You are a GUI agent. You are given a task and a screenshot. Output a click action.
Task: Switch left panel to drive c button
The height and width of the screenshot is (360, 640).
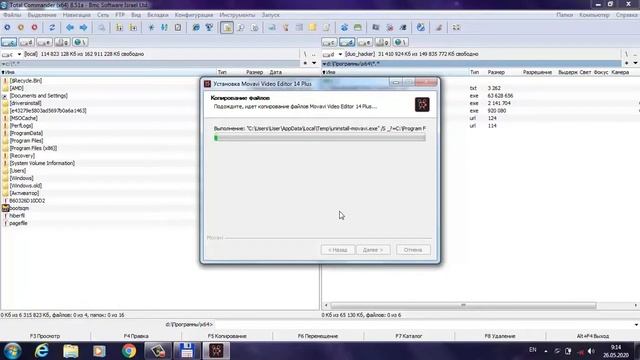(9, 42)
